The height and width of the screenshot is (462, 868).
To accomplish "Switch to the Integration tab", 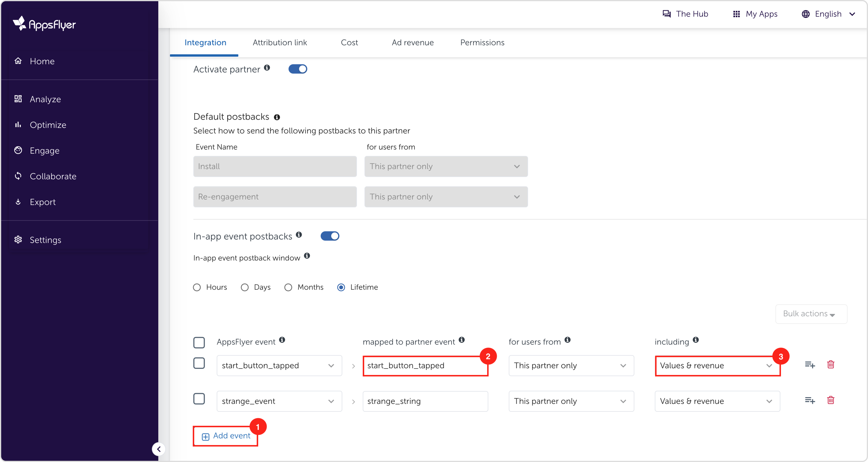I will click(205, 42).
